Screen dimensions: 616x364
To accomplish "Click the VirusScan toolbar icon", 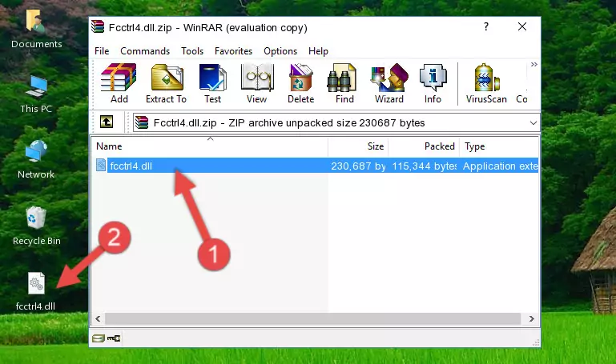I will pyautogui.click(x=486, y=83).
